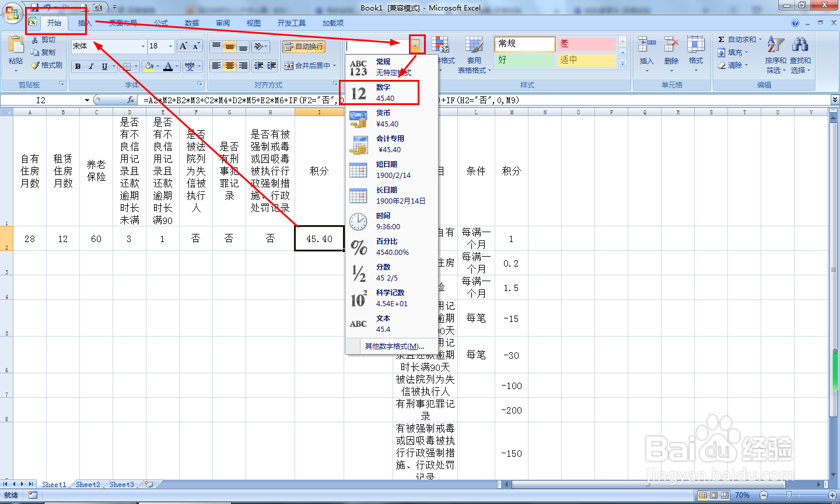Apply the fill color bucket
Image resolution: width=840 pixels, height=504 pixels.
[x=149, y=66]
